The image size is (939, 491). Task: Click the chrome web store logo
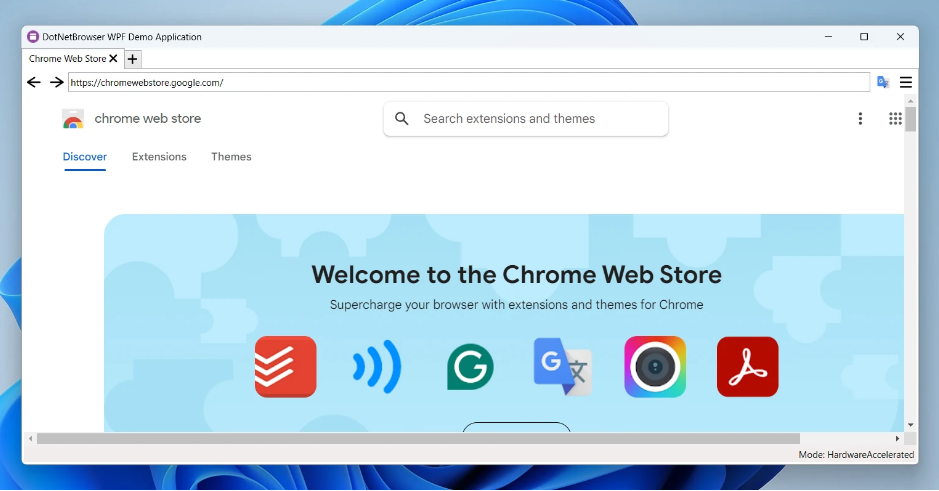(x=73, y=119)
